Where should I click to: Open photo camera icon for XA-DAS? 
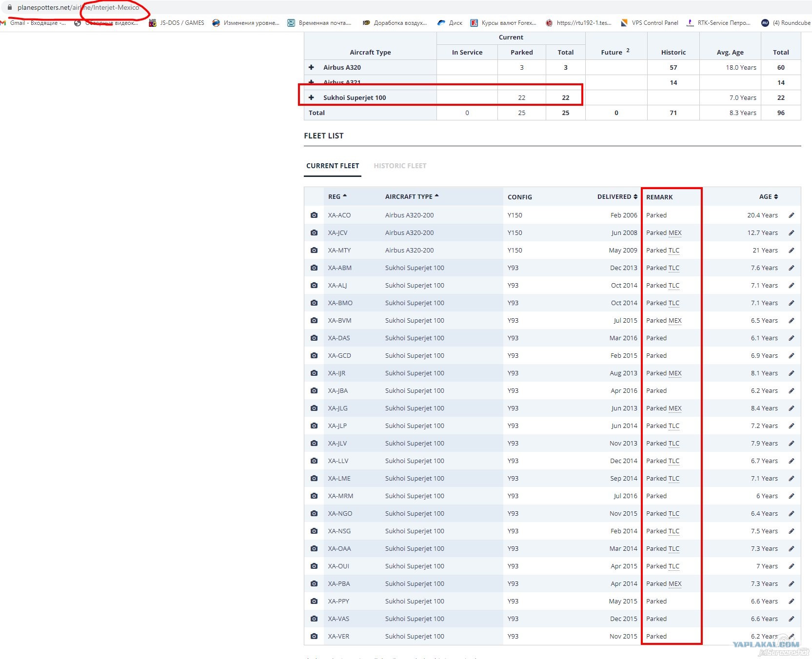point(314,338)
